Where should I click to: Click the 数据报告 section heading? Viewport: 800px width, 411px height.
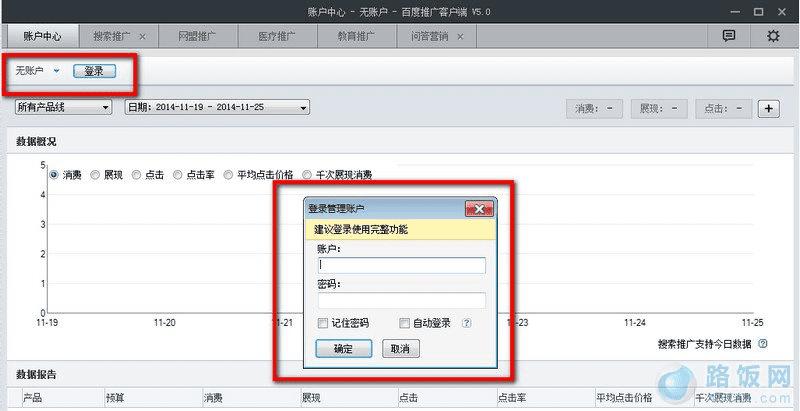click(36, 375)
